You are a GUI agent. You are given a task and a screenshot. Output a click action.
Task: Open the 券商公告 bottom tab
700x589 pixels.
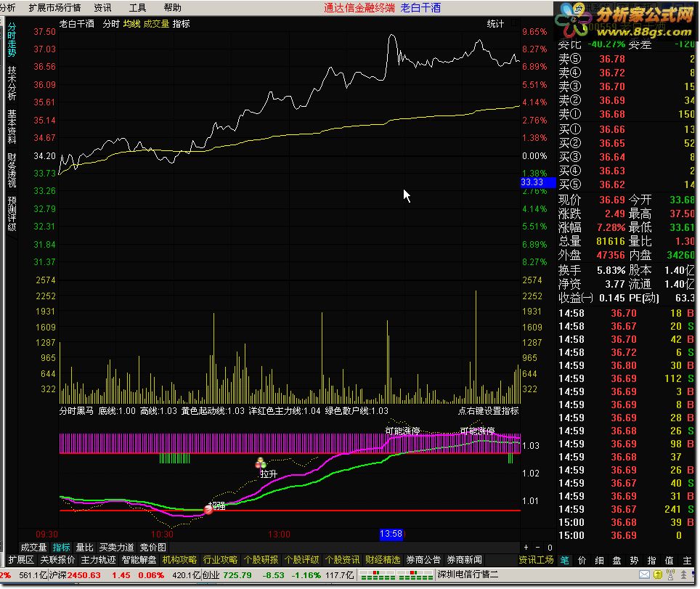pyautogui.click(x=423, y=560)
